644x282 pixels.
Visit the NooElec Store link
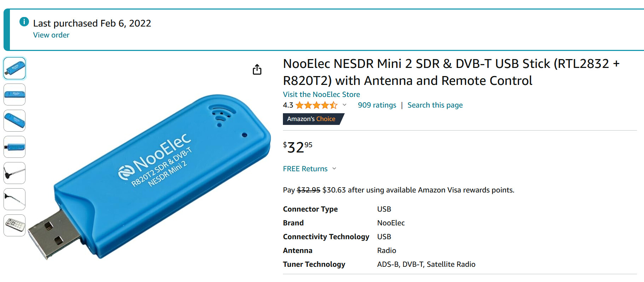tap(321, 94)
